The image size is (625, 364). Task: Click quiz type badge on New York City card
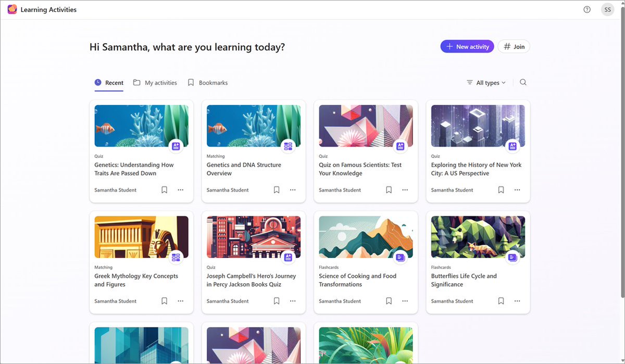(512, 146)
